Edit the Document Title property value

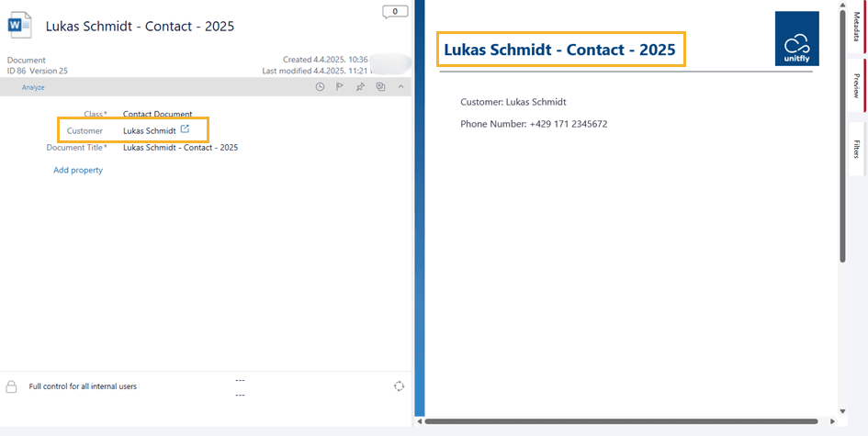click(x=180, y=148)
